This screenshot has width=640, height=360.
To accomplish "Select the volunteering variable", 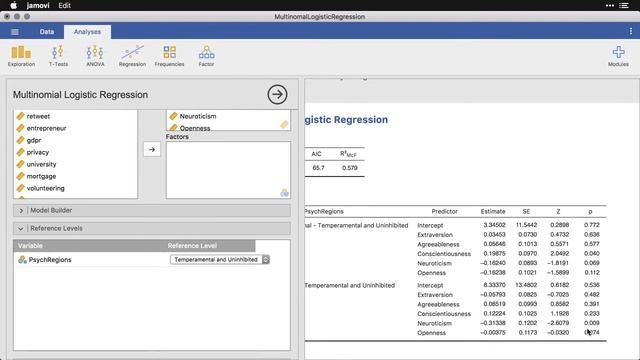I will tap(45, 188).
